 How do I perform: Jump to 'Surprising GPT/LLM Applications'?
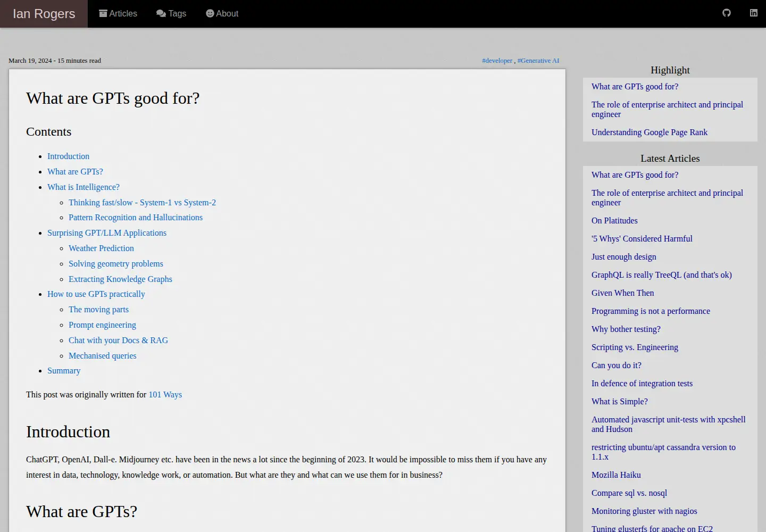click(x=107, y=233)
